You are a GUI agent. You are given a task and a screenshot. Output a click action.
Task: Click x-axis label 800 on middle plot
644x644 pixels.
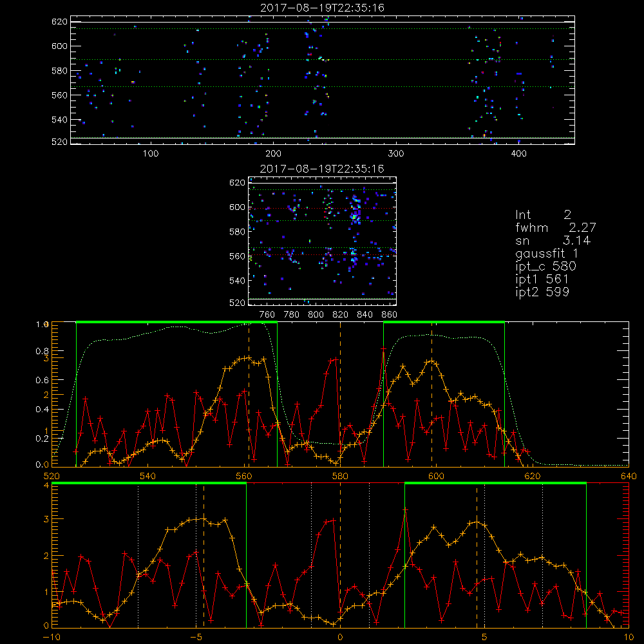(316, 315)
